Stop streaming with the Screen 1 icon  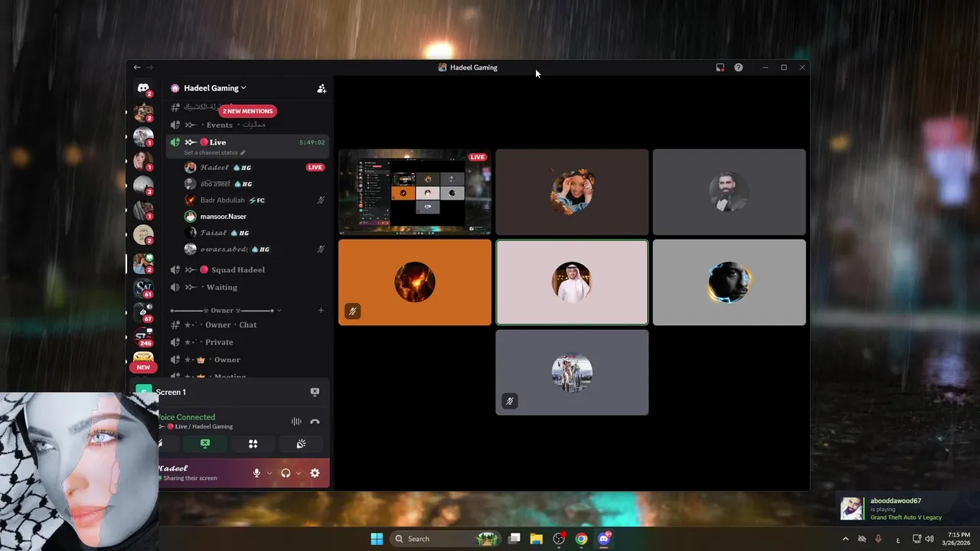point(315,392)
